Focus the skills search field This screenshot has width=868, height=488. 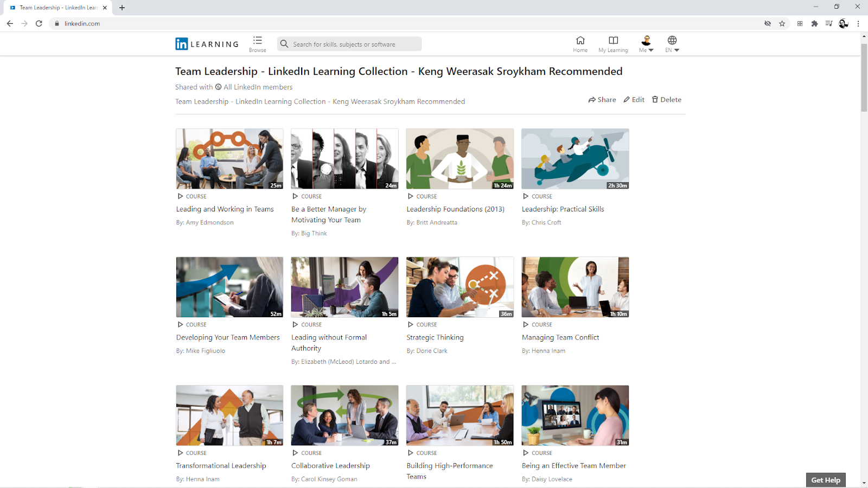pos(349,44)
